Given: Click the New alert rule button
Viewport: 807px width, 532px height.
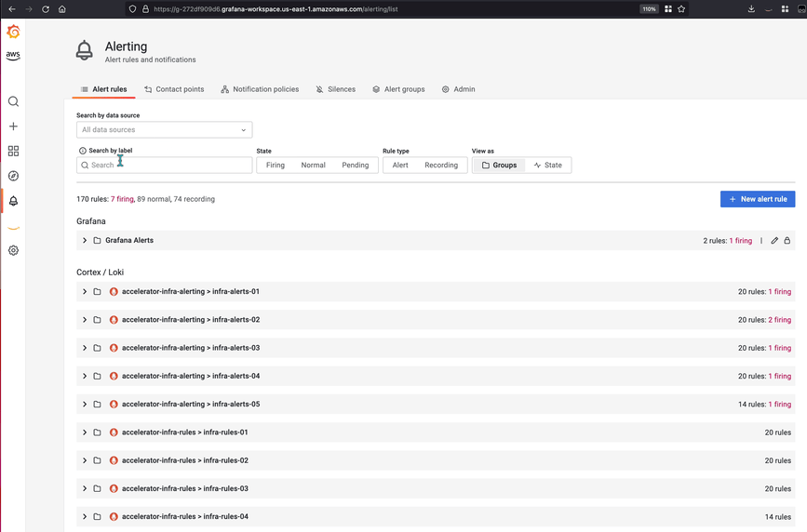Looking at the screenshot, I should [758, 199].
